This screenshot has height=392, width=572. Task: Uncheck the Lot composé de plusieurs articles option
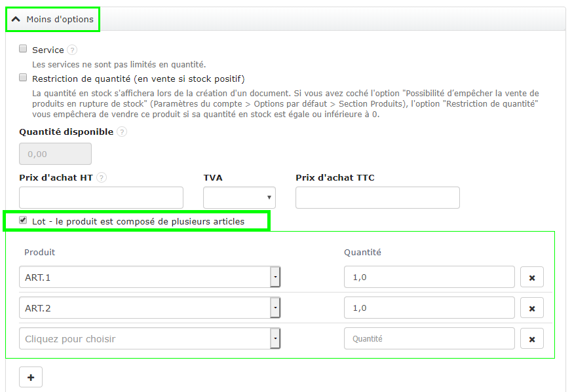[23, 221]
